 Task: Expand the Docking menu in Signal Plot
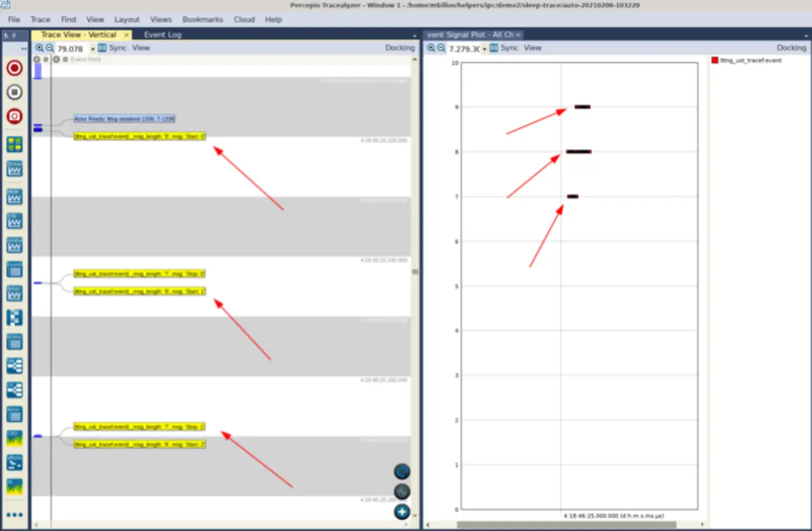791,48
